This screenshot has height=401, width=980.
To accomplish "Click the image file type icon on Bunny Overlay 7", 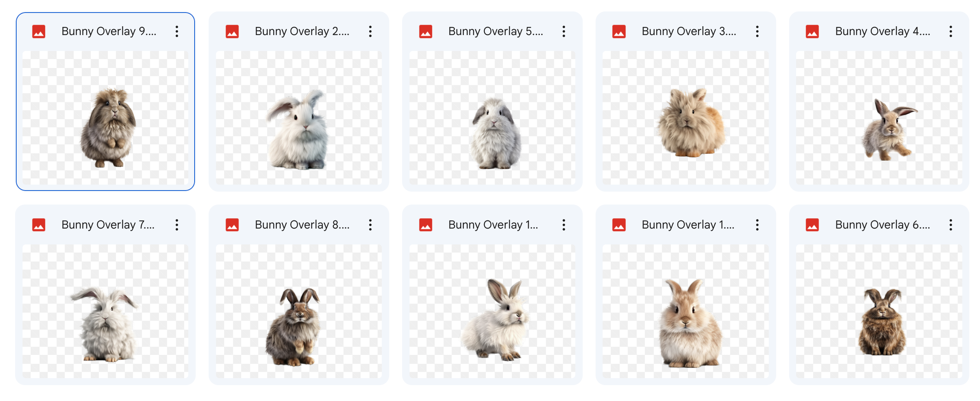I will click(x=39, y=225).
